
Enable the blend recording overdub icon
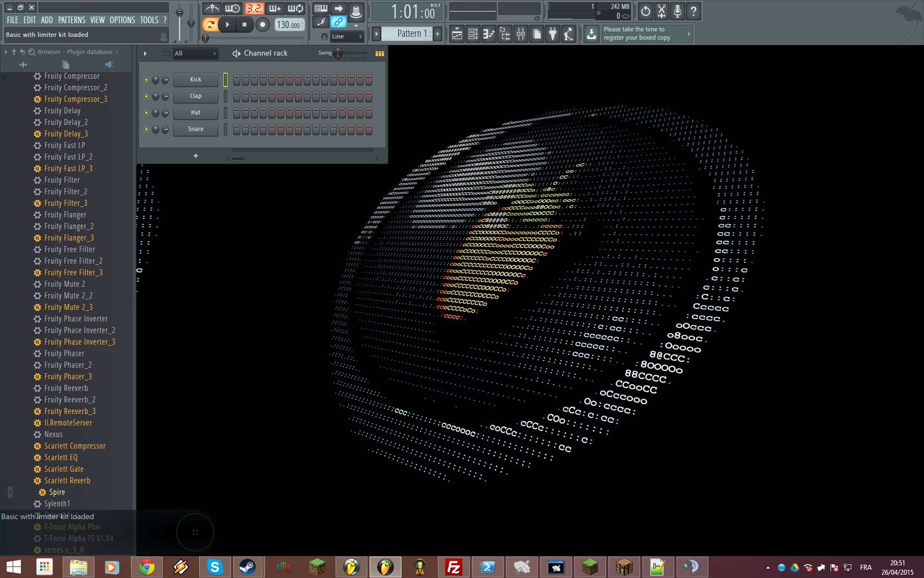[x=274, y=9]
